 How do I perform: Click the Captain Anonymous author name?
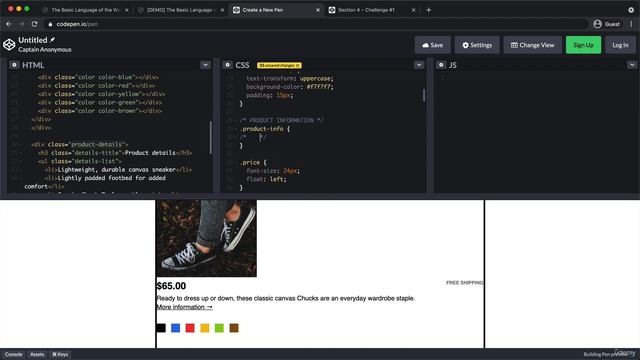point(45,49)
